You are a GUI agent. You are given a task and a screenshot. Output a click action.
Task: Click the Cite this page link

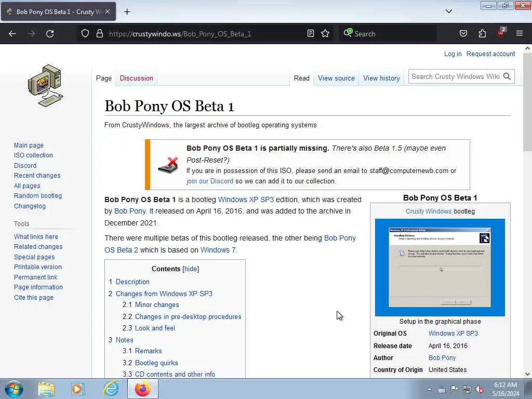pos(34,298)
